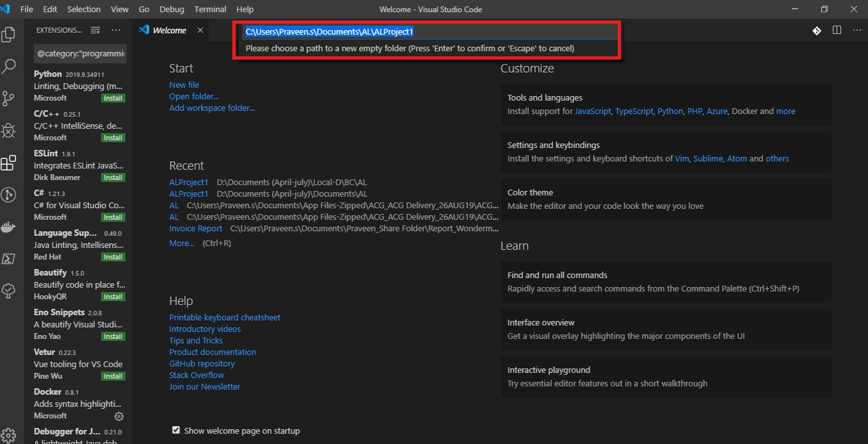
Task: Open Printable keyboard cheatsheet link
Action: click(x=225, y=317)
